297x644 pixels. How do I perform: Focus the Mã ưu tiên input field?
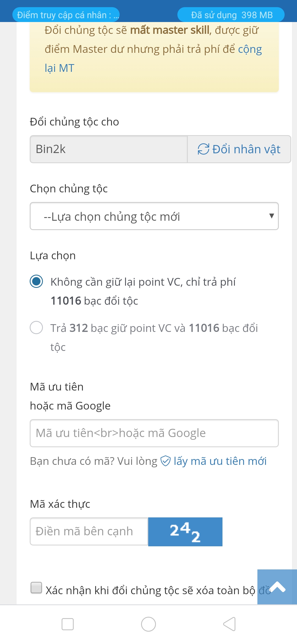click(154, 433)
